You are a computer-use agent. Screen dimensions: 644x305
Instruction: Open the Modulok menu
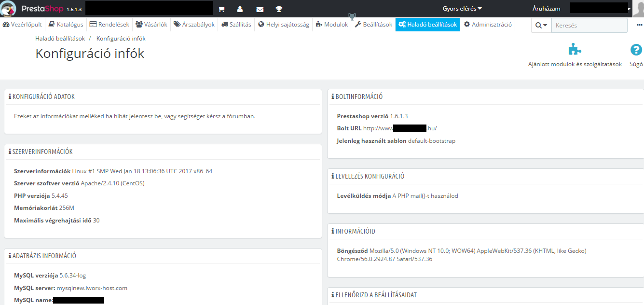332,25
